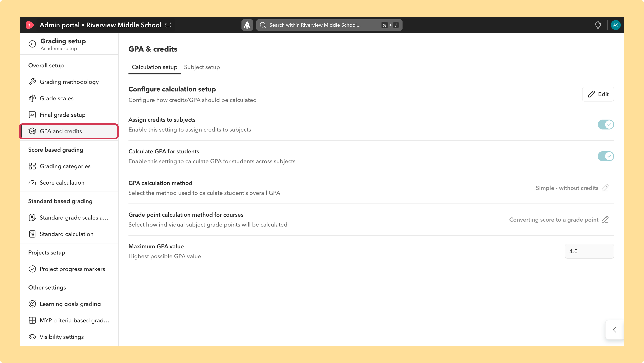
Task: Toggle Assign credits to subjects switch
Action: click(606, 125)
